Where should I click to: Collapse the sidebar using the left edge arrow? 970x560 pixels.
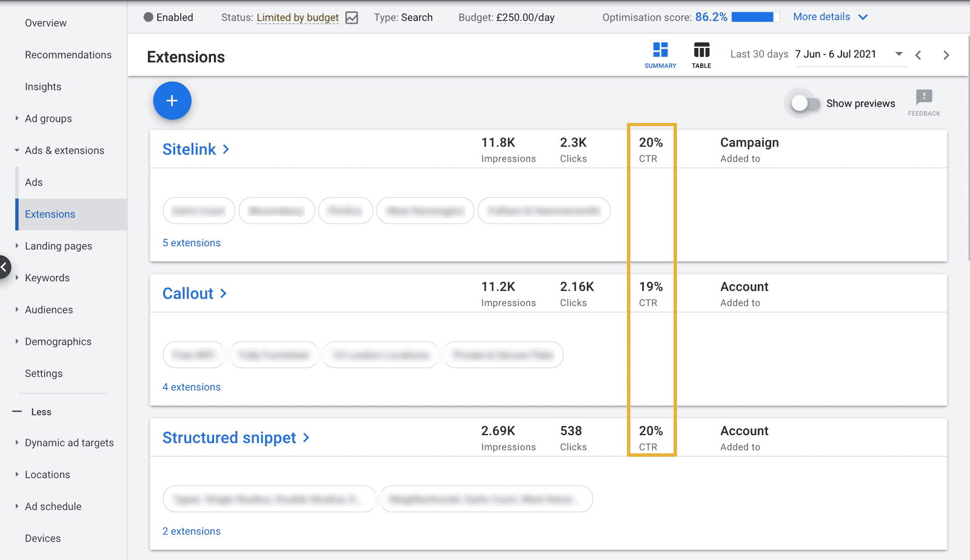[5, 267]
